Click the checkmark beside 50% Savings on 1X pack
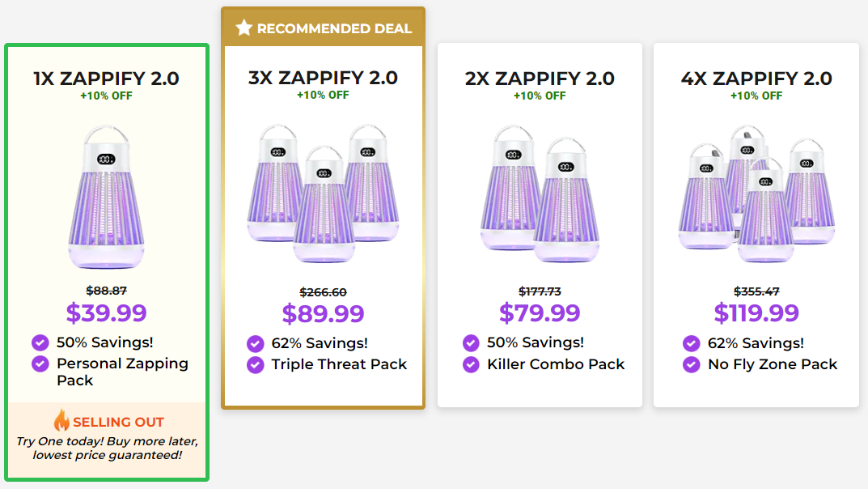The image size is (868, 489). pos(40,342)
